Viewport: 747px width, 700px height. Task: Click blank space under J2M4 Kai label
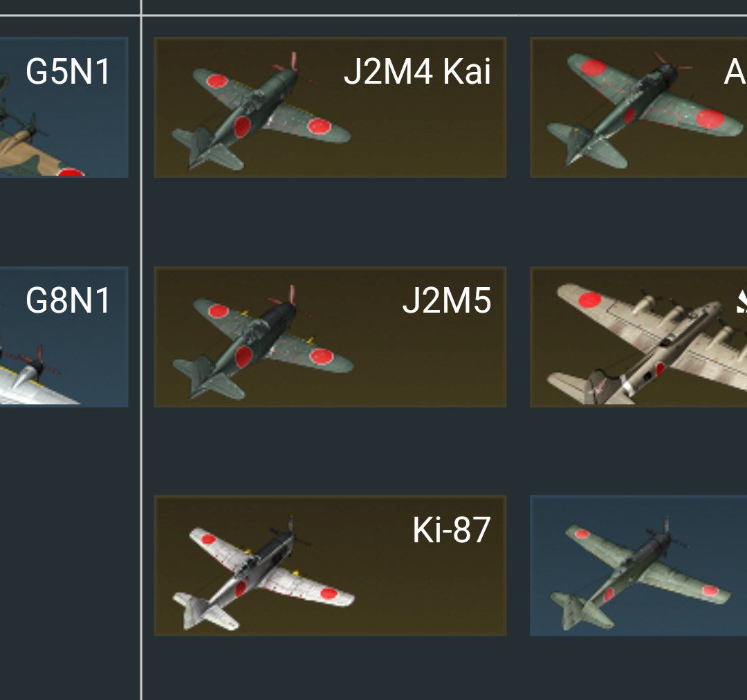point(429,133)
